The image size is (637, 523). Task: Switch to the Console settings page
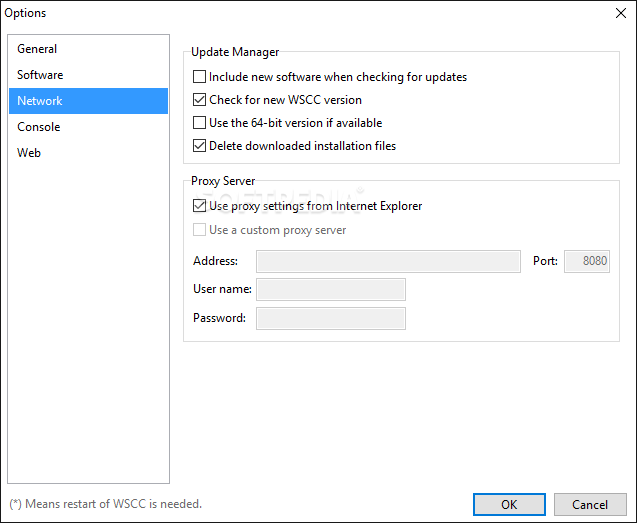click(x=39, y=127)
